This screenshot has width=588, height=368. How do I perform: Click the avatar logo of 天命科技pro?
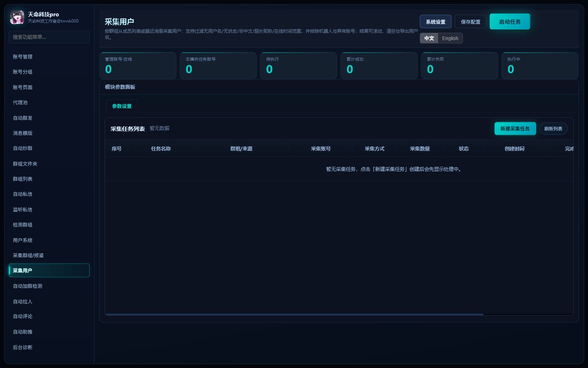[x=17, y=17]
